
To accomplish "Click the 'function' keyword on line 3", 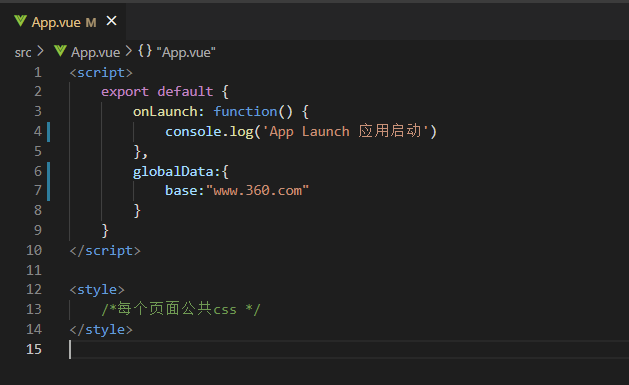I will point(245,111).
